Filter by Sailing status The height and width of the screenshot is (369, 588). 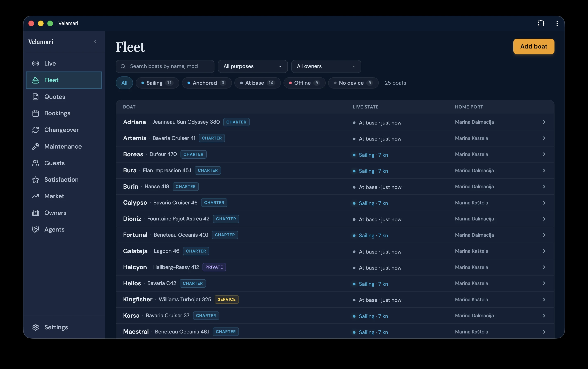pos(157,83)
